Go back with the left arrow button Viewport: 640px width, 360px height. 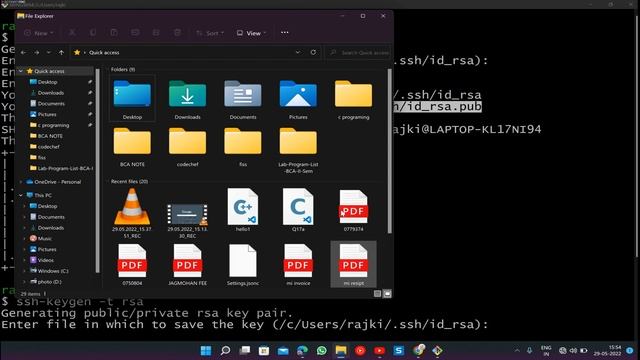pos(23,52)
